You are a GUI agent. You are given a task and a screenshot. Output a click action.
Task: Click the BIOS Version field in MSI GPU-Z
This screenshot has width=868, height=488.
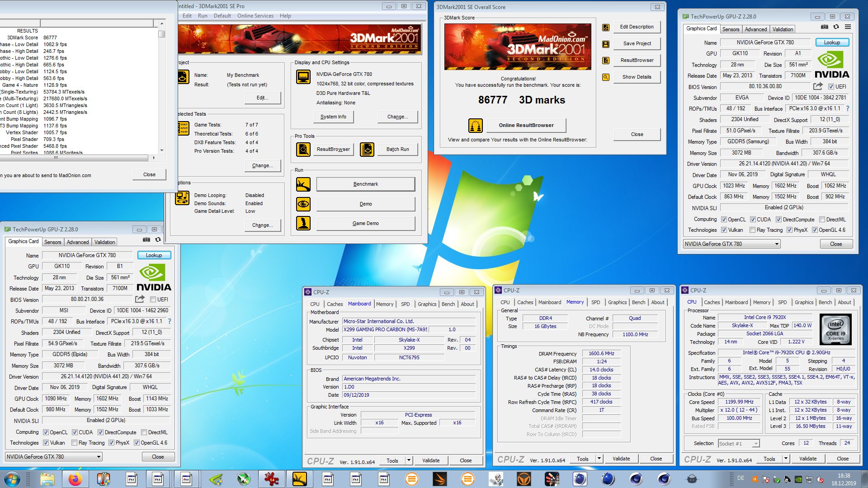[87, 299]
